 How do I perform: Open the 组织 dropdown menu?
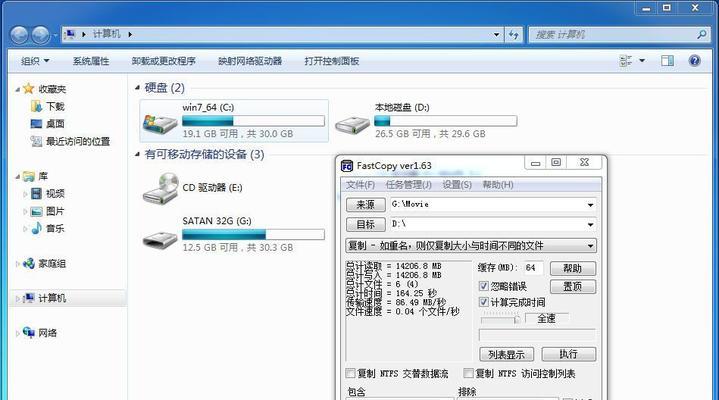point(35,61)
